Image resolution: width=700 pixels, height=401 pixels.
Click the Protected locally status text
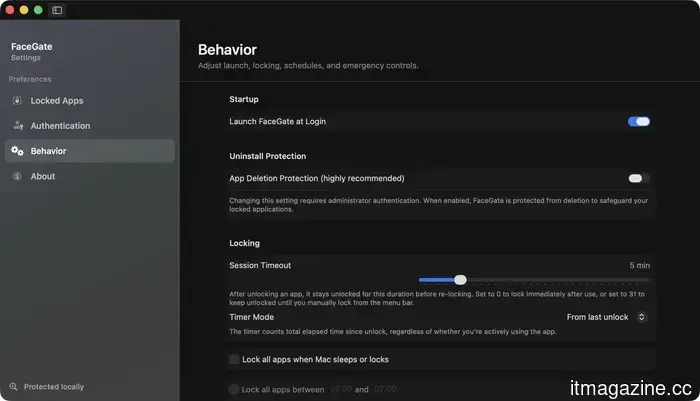[x=54, y=387]
